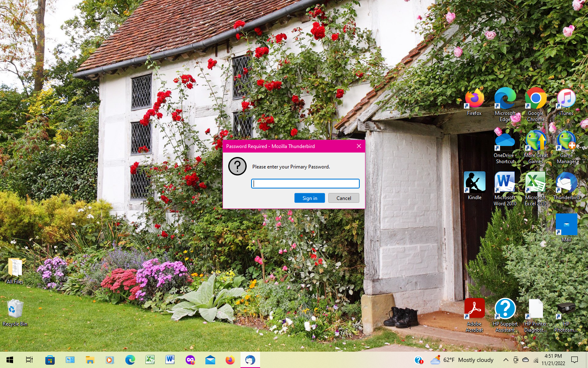Open the Mail app from the taskbar
588x368 pixels.
pos(210,360)
